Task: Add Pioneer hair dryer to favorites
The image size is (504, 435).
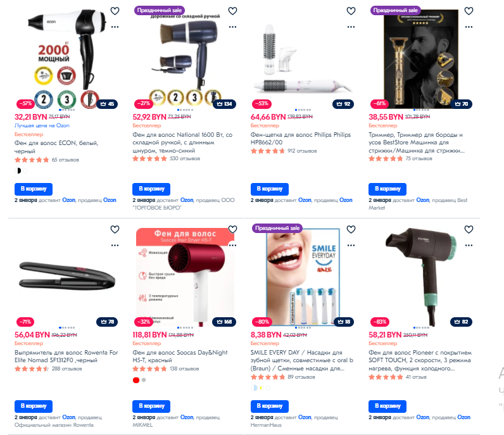Action: 469,229
